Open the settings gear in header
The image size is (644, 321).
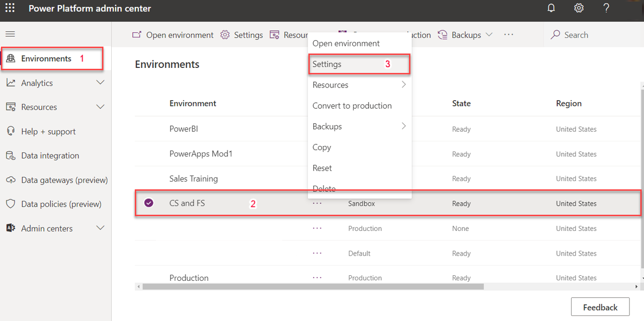tap(579, 9)
